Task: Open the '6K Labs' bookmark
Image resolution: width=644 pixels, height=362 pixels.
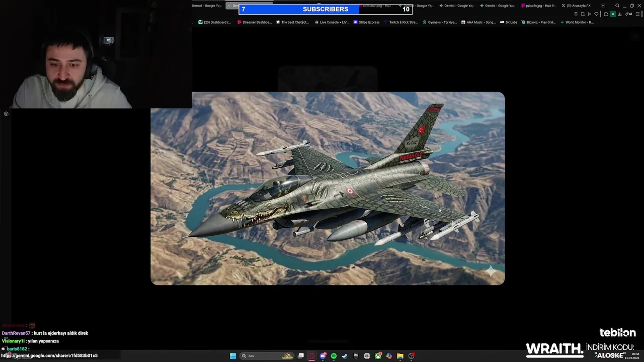Action: coord(509,22)
